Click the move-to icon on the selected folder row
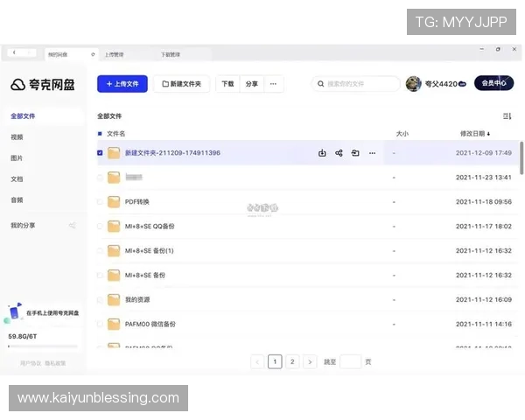Screen dimensions: 525x420 tap(355, 153)
